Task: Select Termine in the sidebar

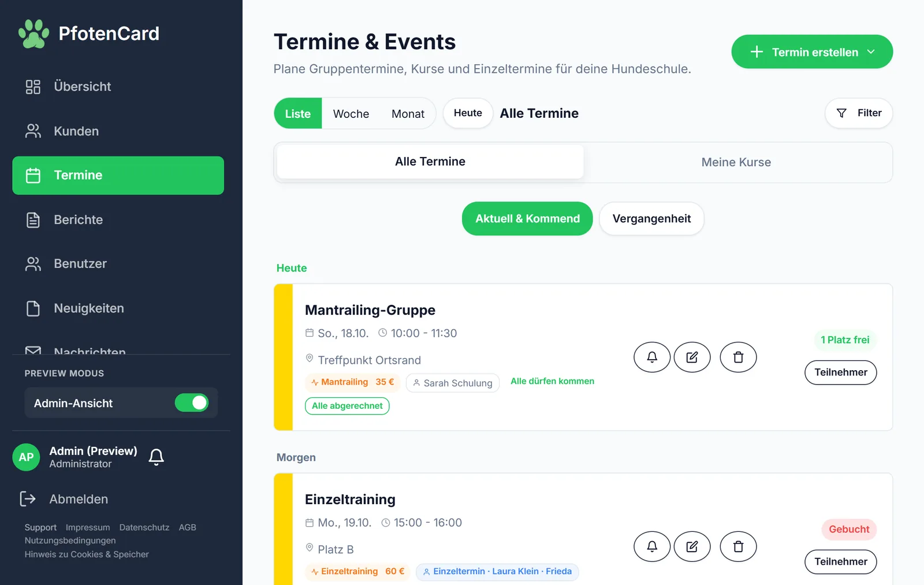Action: pyautogui.click(x=118, y=176)
